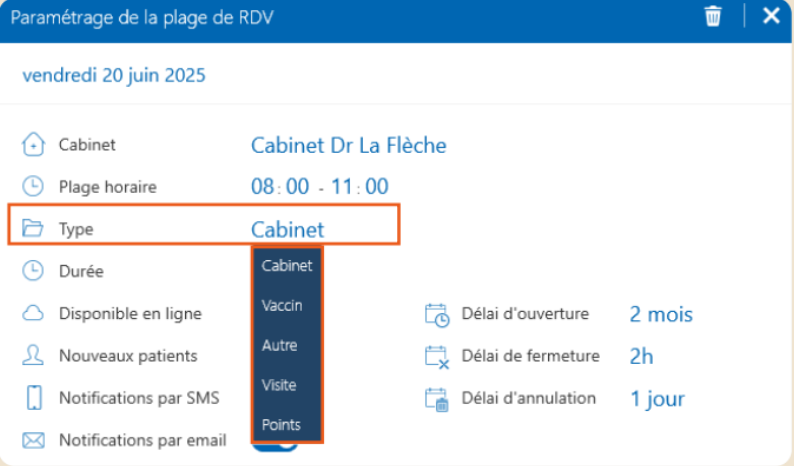The width and height of the screenshot is (794, 466).
Task: Click the 1 jour cancellation delay value
Action: point(657,399)
